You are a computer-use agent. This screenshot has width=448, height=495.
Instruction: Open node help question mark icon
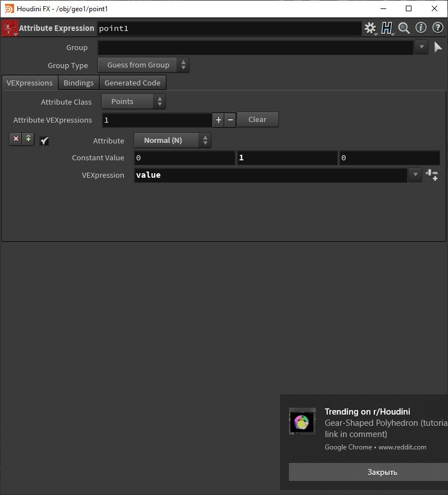click(437, 28)
